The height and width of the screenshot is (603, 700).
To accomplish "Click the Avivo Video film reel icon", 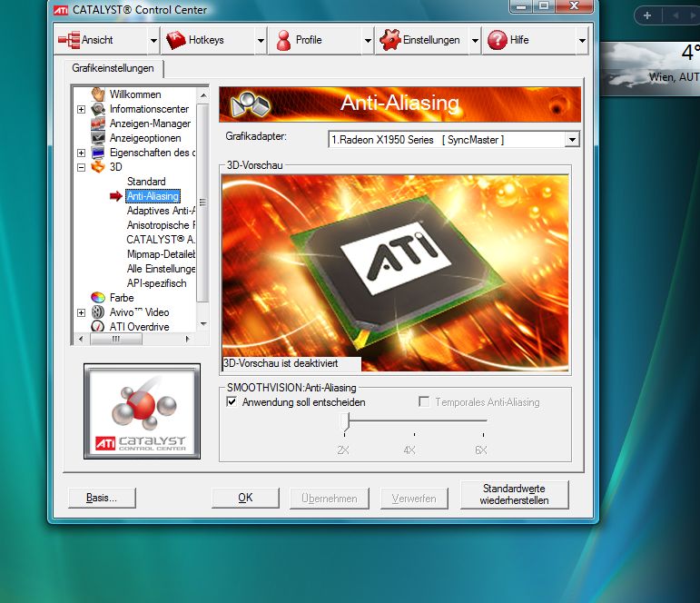I will point(98,312).
